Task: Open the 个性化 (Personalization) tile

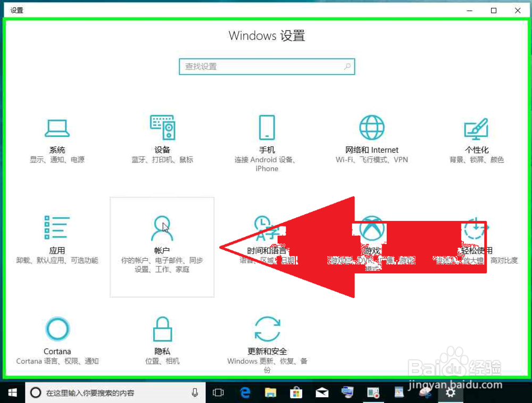Action: click(477, 140)
